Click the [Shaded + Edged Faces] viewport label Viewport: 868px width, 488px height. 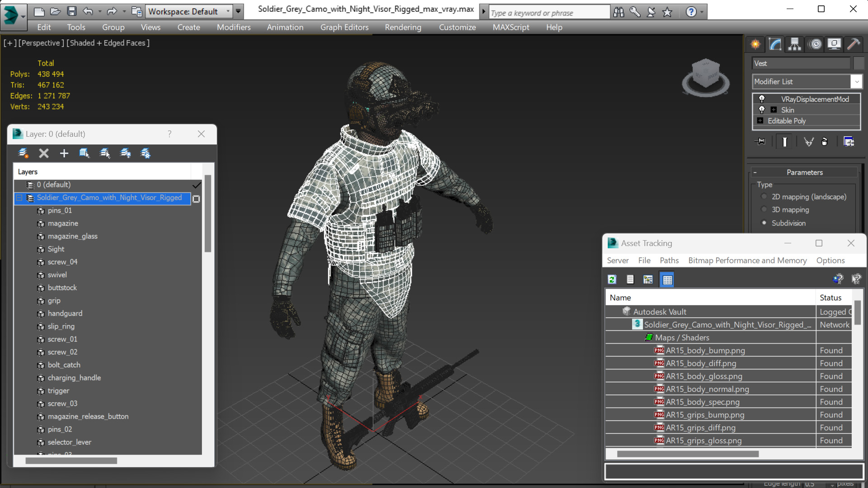(x=108, y=43)
